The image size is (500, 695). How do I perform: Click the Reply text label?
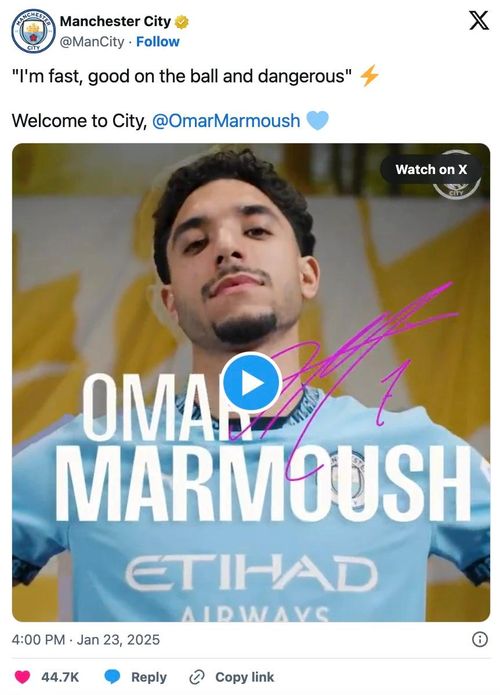coord(149,677)
